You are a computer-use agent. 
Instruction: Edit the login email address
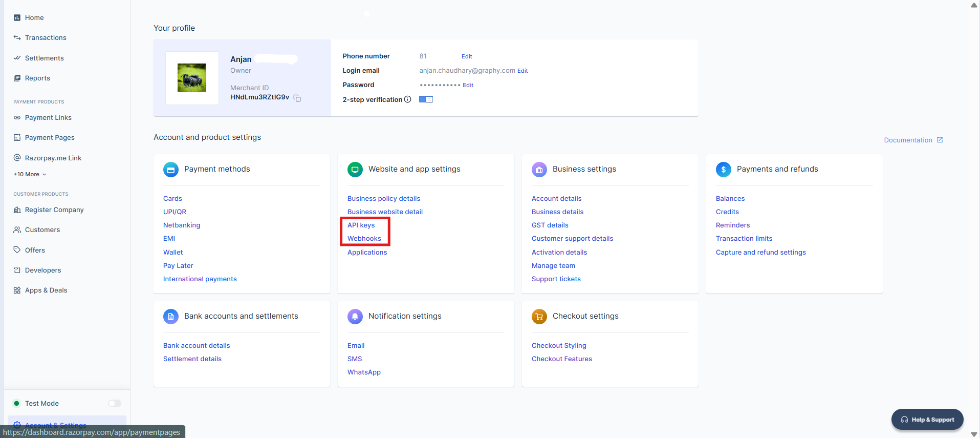522,71
